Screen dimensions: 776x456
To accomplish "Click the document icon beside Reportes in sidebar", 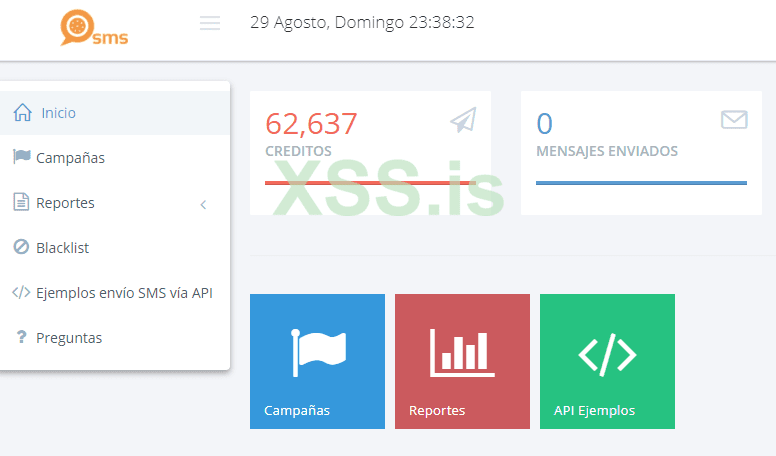I will click(21, 202).
